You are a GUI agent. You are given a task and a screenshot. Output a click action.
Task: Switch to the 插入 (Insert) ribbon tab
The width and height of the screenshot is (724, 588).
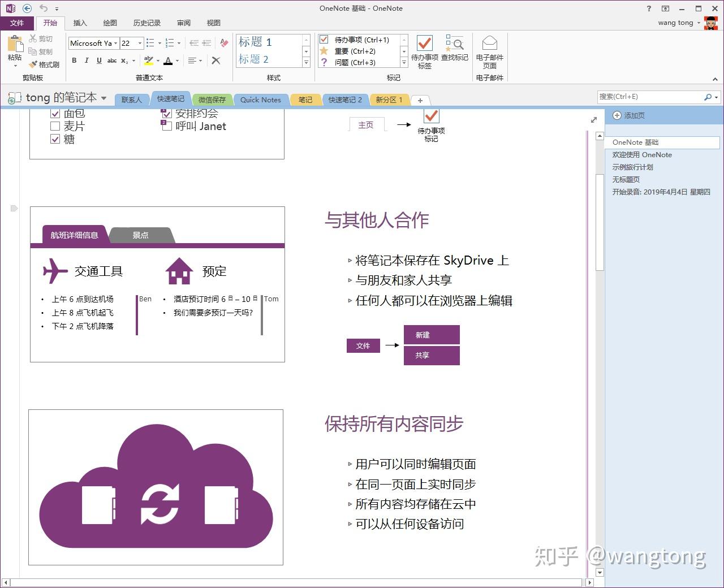pyautogui.click(x=80, y=23)
